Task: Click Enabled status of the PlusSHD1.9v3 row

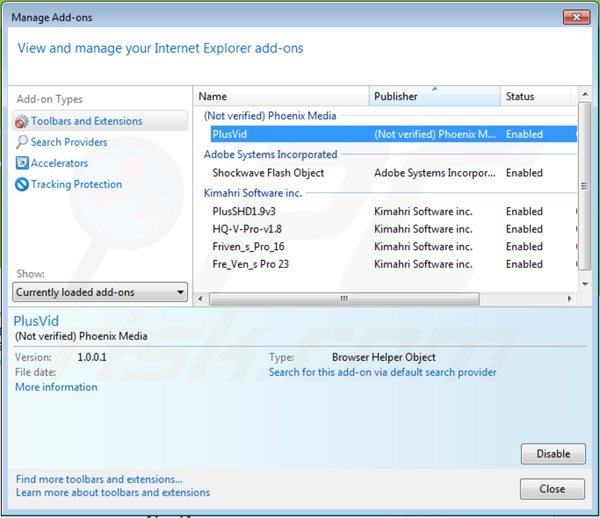Action: point(524,212)
